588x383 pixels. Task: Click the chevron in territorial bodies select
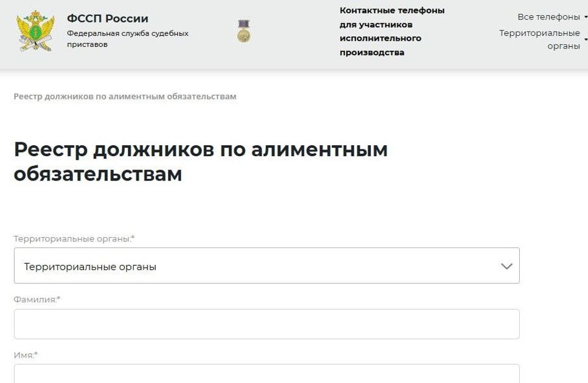point(506,266)
